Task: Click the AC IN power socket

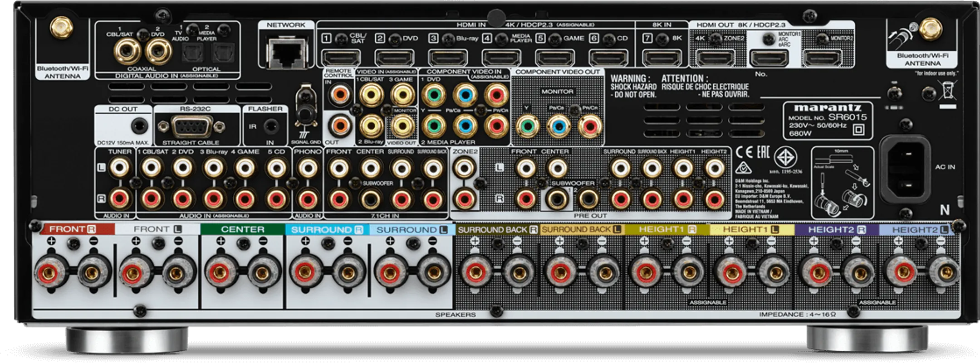Action: [906, 170]
